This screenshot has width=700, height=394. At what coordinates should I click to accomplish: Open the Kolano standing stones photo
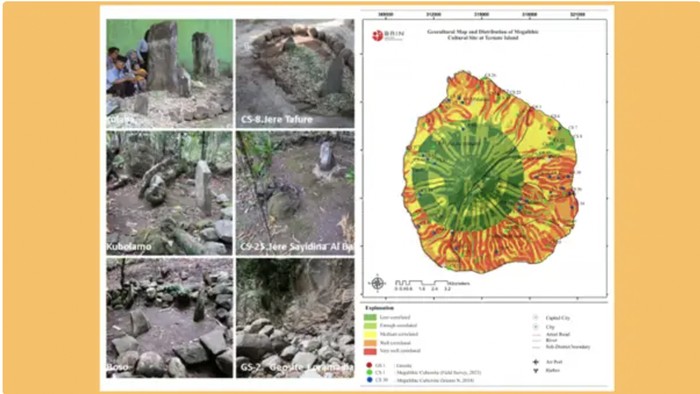point(170,73)
